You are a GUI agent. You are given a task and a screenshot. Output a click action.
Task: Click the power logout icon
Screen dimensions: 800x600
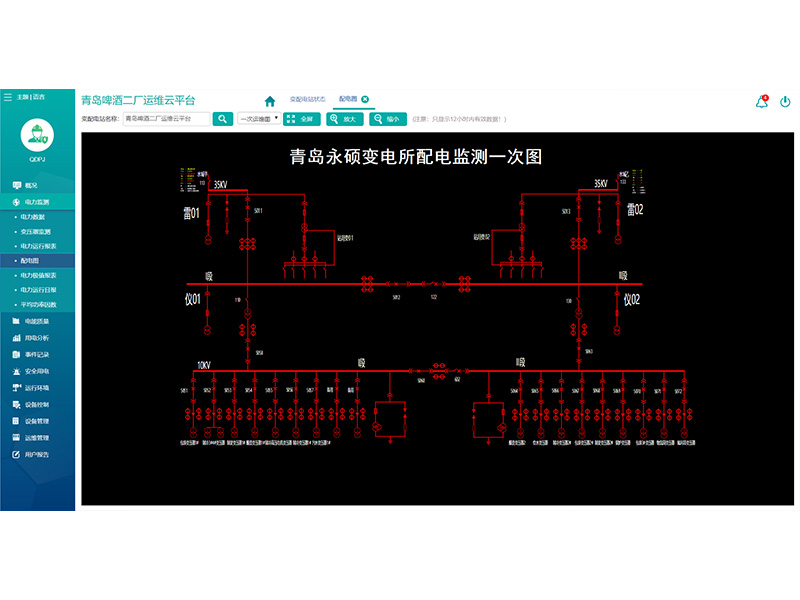pyautogui.click(x=785, y=101)
